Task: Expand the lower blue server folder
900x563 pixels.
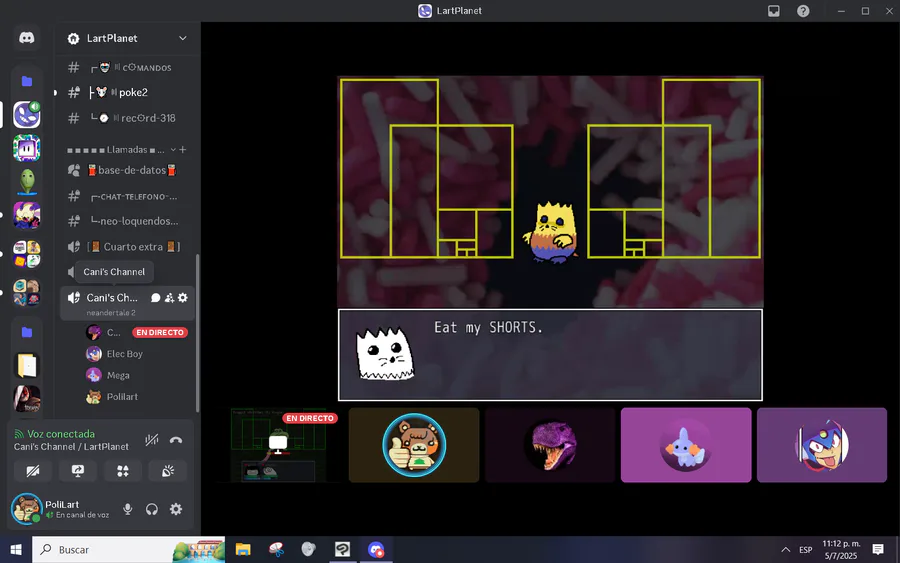Action: point(26,332)
